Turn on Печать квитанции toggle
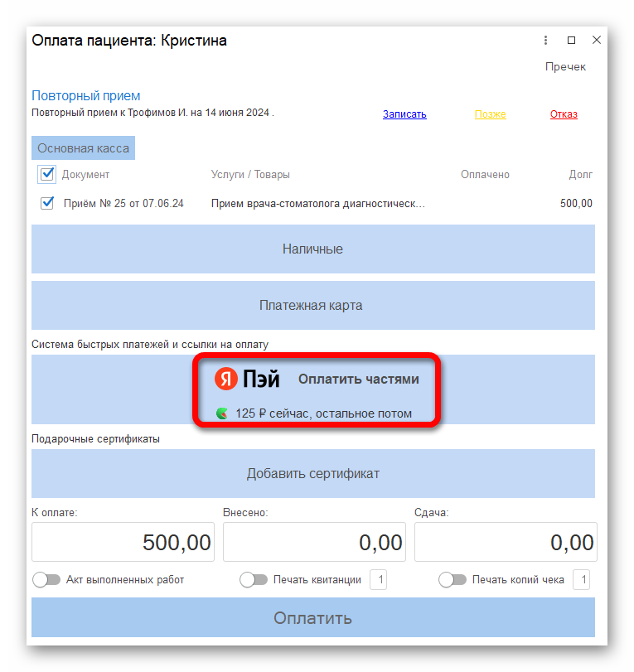 254,580
